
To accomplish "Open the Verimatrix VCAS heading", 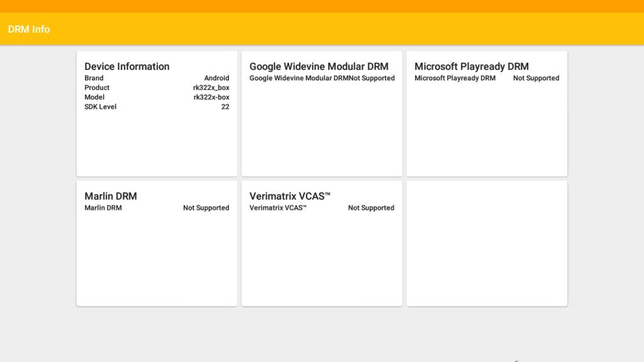I will tap(290, 196).
